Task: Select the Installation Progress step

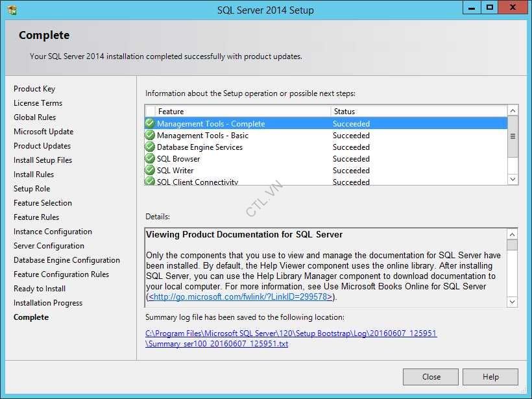Action: 48,302
